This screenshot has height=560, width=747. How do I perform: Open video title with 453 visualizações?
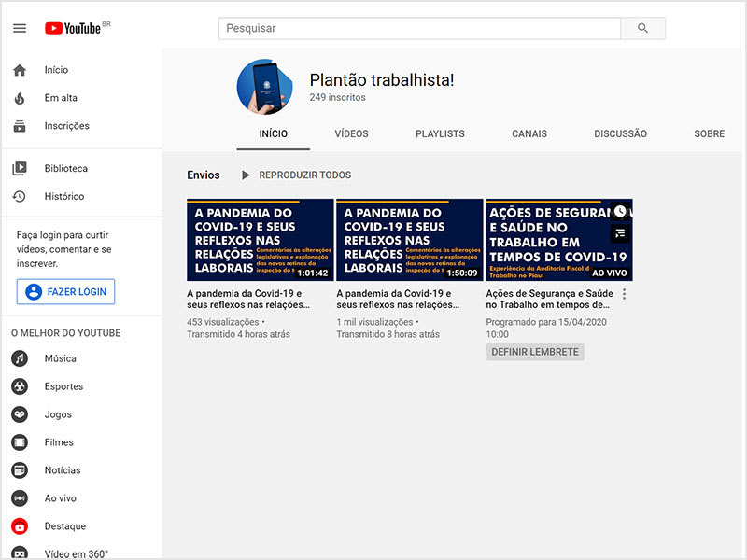pyautogui.click(x=248, y=299)
